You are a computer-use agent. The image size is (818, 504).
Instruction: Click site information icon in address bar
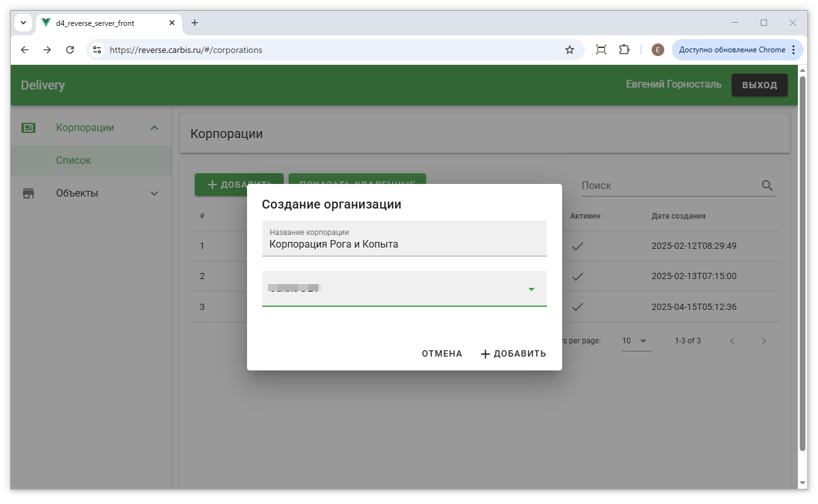96,50
